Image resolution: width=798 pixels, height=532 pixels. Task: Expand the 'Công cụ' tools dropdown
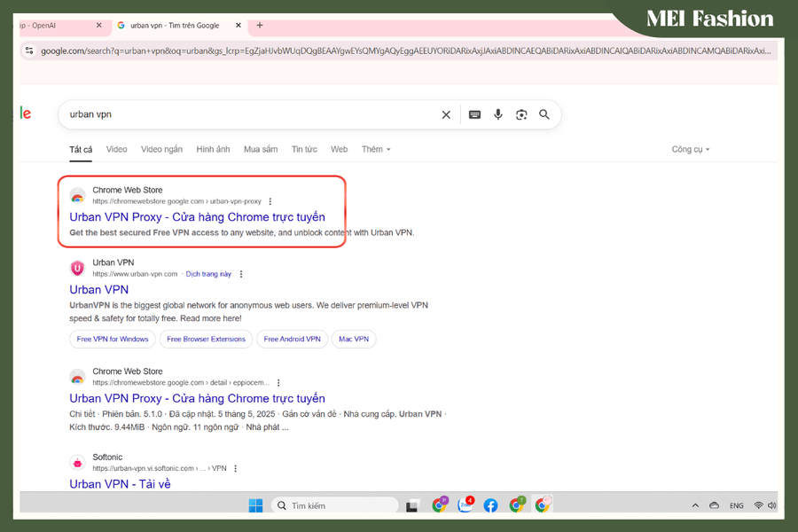690,149
